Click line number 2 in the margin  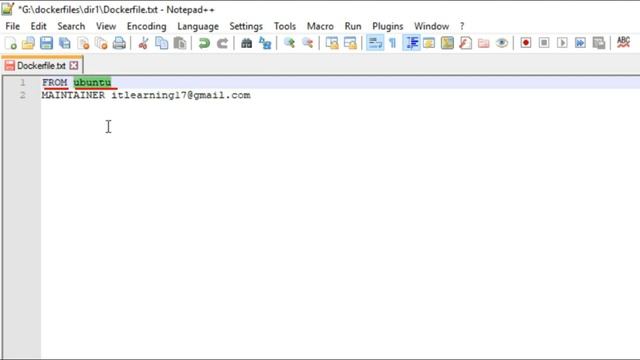tap(23, 95)
